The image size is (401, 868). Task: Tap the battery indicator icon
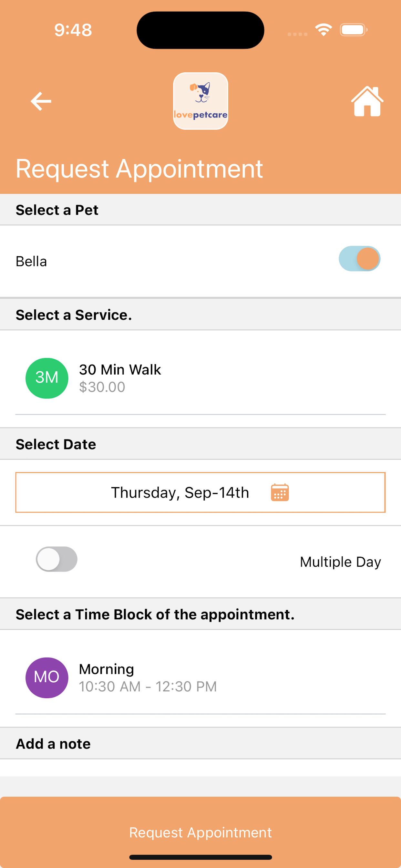[354, 30]
